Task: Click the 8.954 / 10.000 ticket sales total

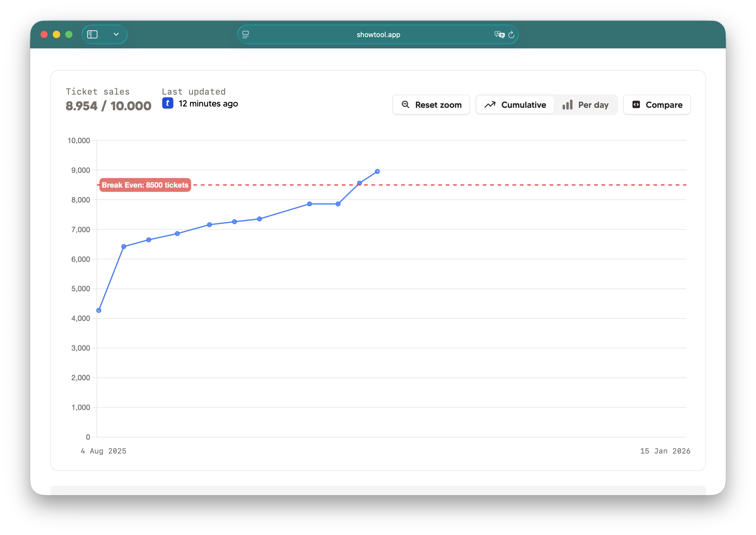Action: click(x=108, y=106)
